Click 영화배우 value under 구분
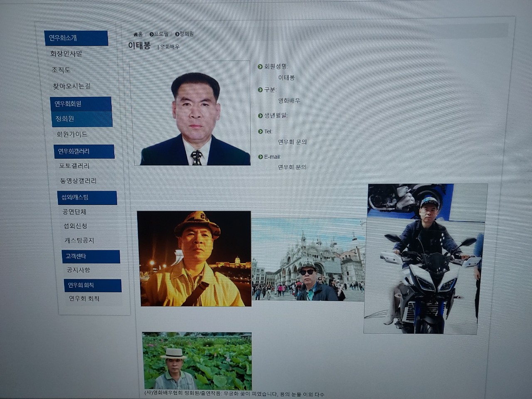Image resolution: width=532 pixels, height=399 pixels. (289, 101)
